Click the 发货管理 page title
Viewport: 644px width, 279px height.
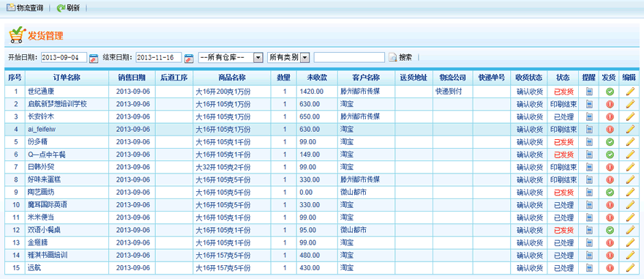(x=45, y=36)
